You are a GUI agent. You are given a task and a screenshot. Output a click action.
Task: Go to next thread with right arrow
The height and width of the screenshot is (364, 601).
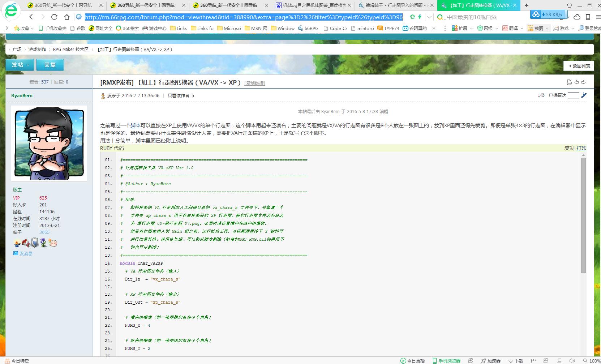(x=583, y=82)
